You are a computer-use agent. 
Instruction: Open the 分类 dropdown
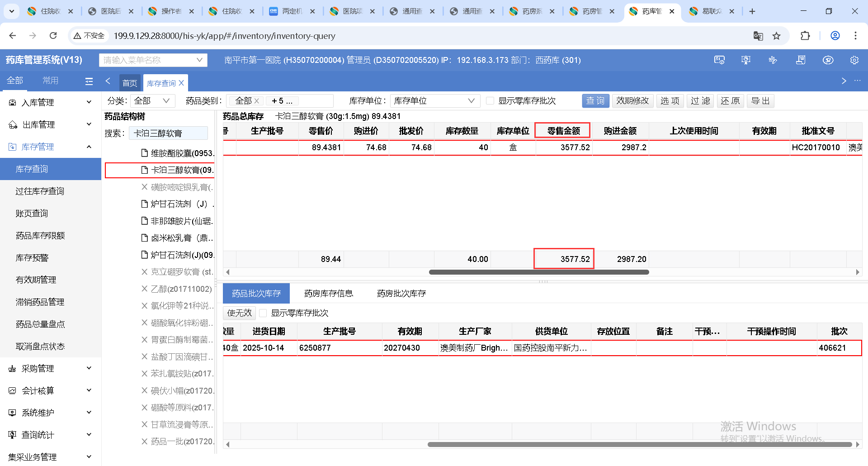(152, 101)
